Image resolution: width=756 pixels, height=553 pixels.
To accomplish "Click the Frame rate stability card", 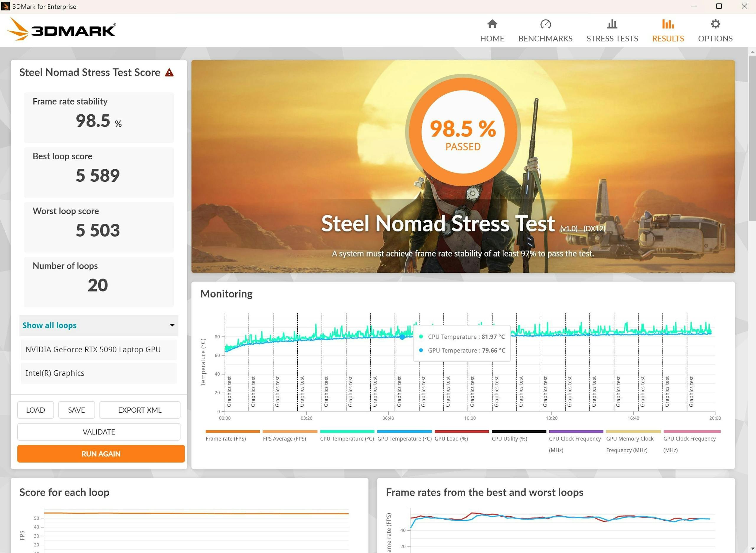I will point(99,118).
